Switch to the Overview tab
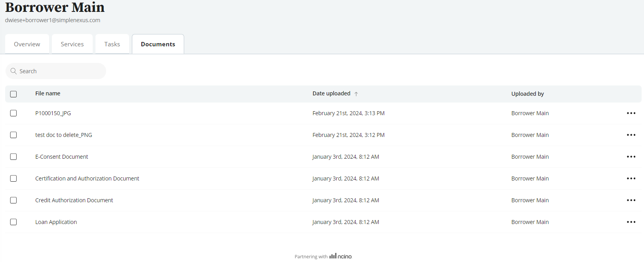The width and height of the screenshot is (644, 262). [27, 44]
